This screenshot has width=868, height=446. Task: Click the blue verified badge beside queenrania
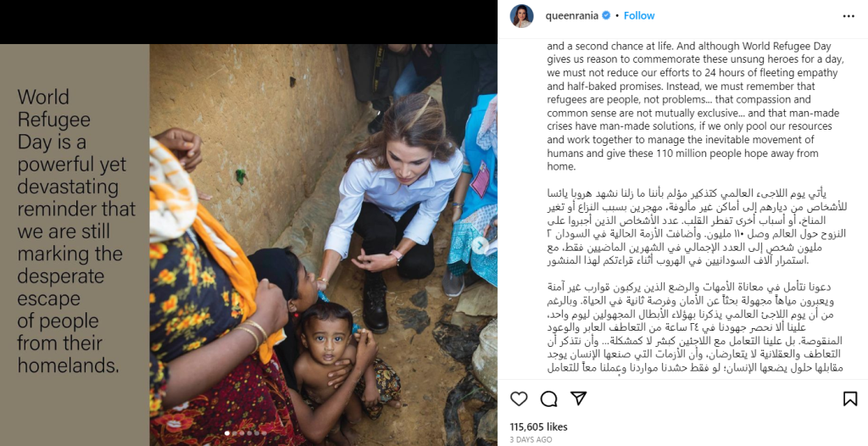[x=606, y=15]
